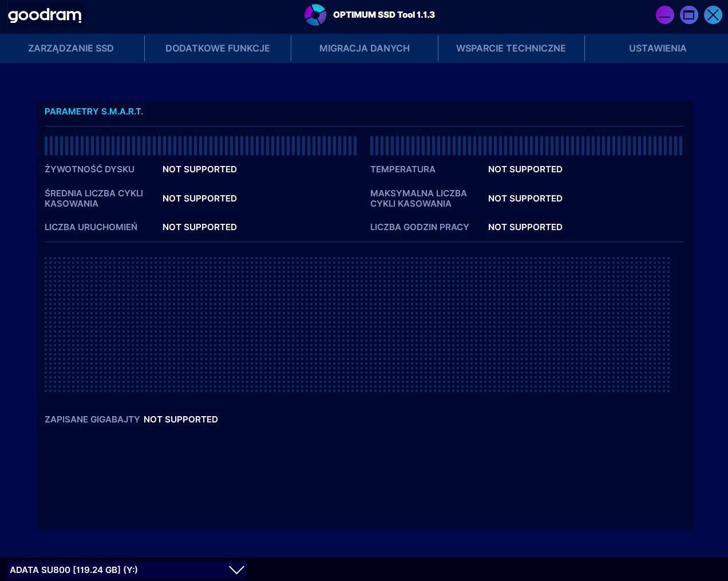Open the USTAWIENIA tab

tap(657, 48)
